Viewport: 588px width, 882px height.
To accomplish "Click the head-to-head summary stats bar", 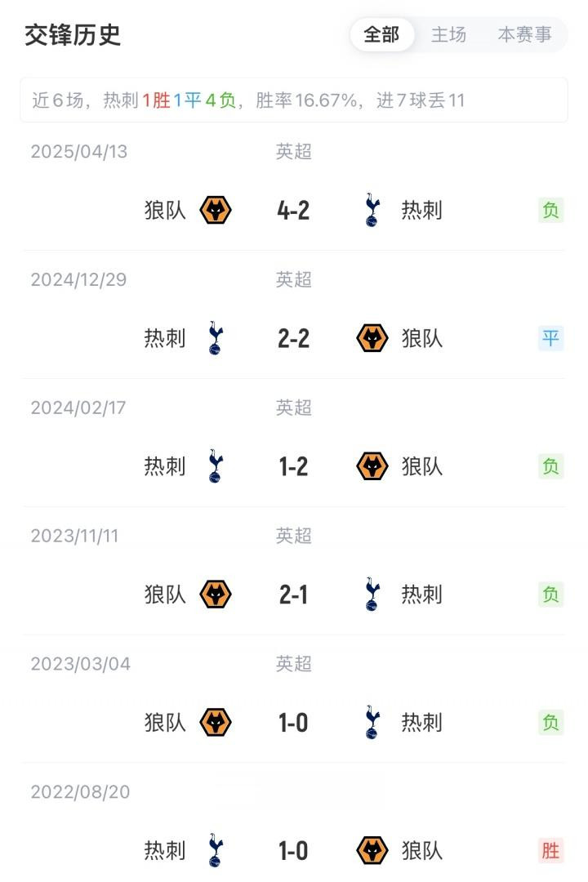I will [x=294, y=100].
